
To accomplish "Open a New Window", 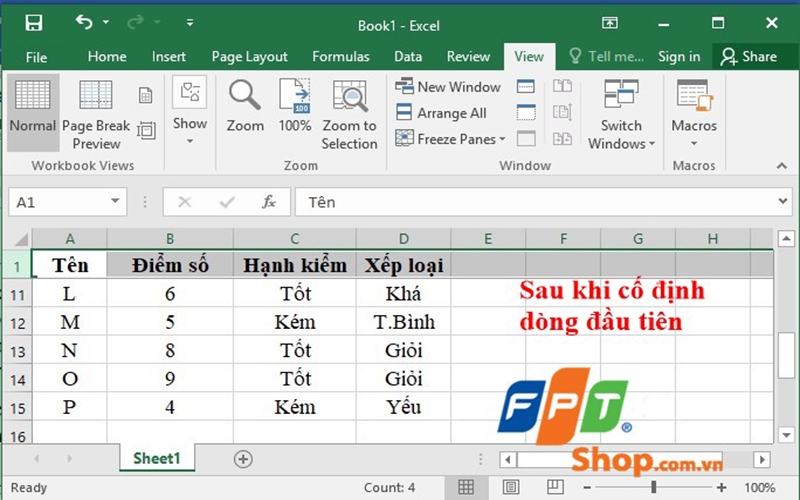I will pos(448,87).
